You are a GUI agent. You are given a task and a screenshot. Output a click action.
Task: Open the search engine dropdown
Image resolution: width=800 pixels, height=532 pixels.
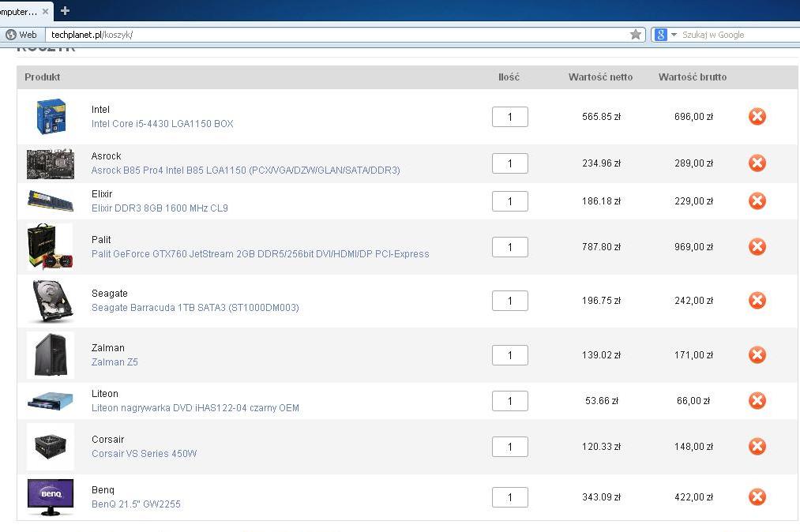coord(674,35)
